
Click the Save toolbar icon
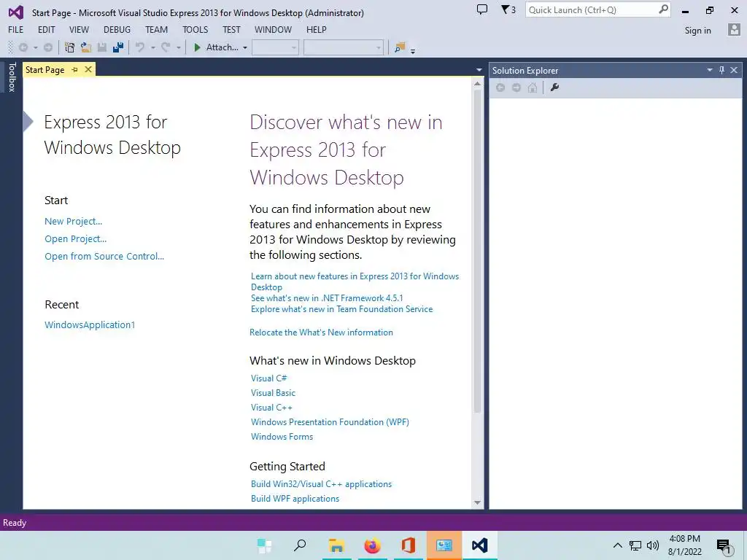(x=101, y=47)
